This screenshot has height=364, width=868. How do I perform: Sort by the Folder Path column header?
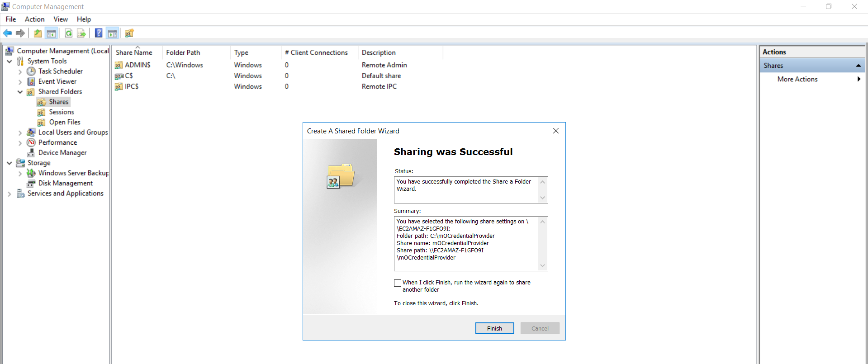(196, 52)
